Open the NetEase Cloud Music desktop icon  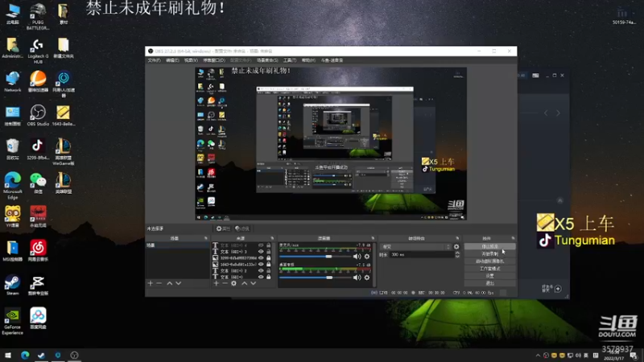click(38, 251)
